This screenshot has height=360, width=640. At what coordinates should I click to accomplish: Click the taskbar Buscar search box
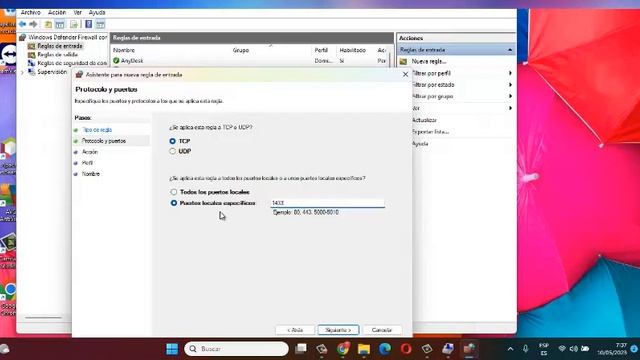(236, 349)
